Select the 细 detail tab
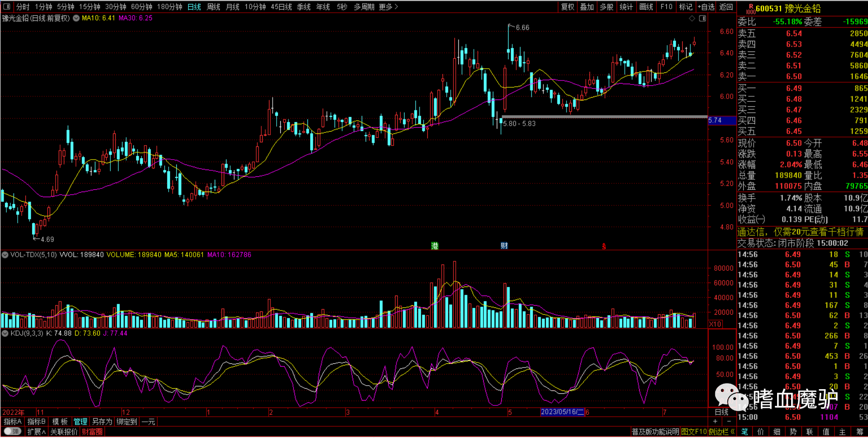Image resolution: width=868 pixels, height=438 pixels. point(777,432)
